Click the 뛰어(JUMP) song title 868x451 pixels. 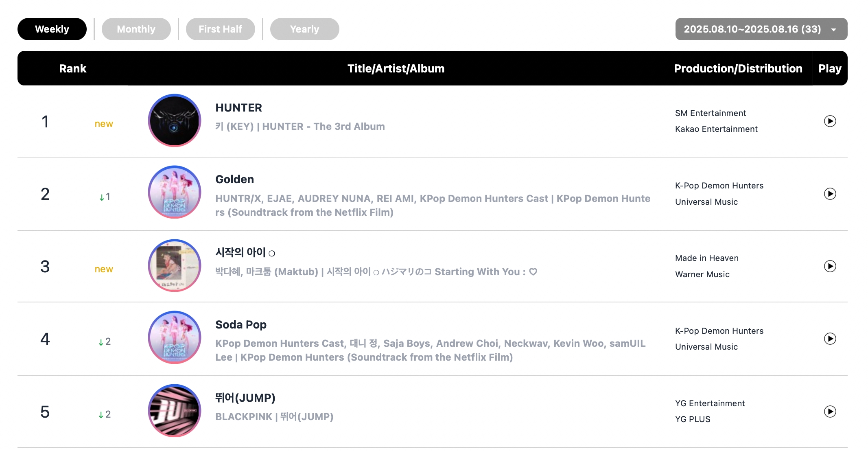tap(245, 398)
